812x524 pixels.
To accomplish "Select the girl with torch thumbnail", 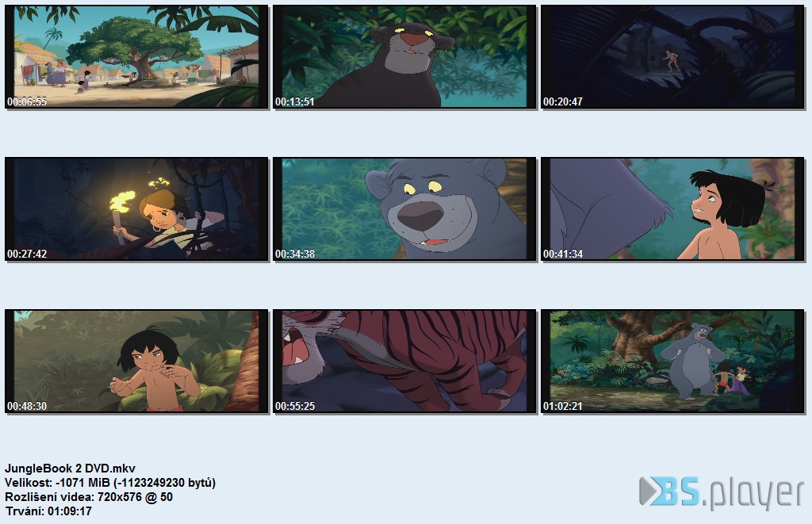I will click(x=136, y=209).
